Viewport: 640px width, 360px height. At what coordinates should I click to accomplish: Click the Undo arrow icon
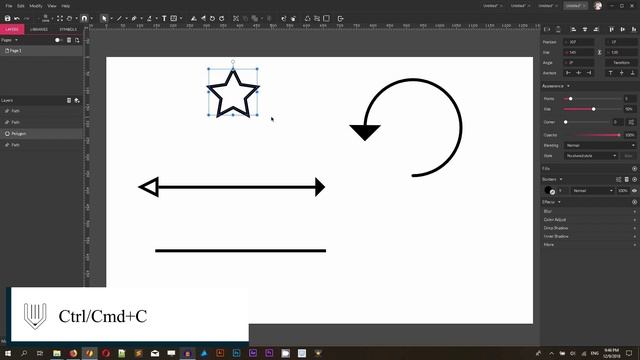[17, 18]
